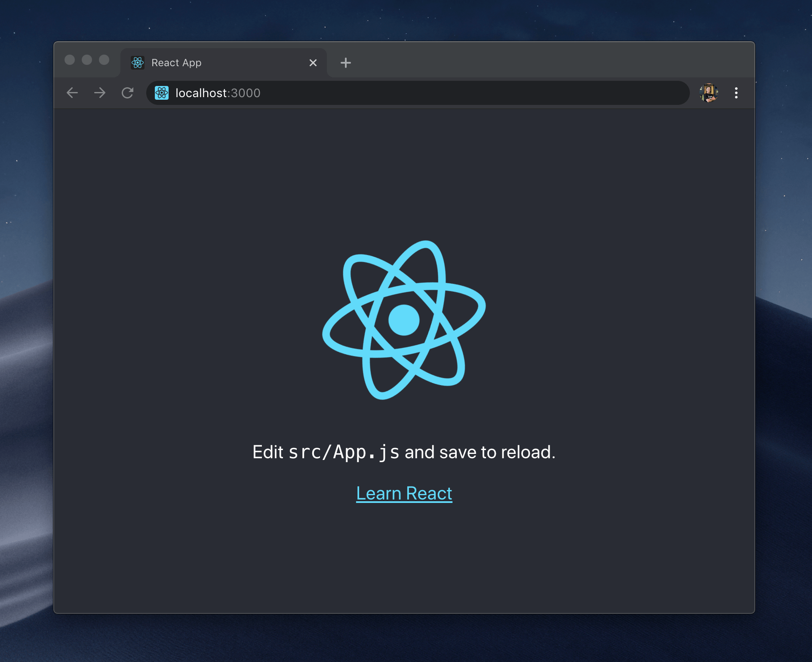
Task: Click the React icon in tab title
Action: coord(138,63)
